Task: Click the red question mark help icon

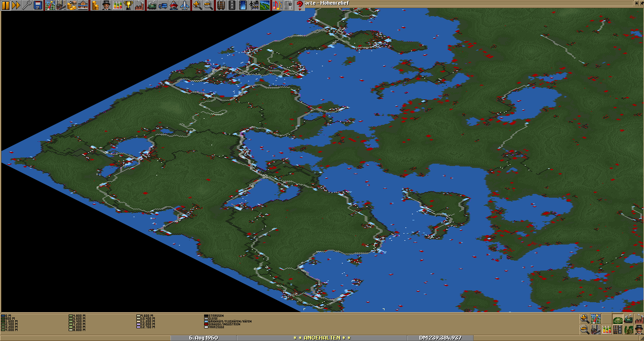Action: [299, 5]
